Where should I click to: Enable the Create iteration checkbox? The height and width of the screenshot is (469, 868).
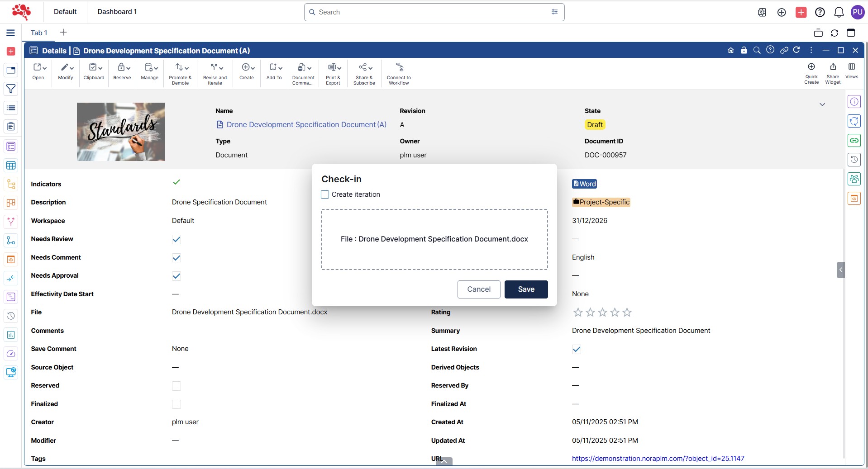[x=325, y=194]
